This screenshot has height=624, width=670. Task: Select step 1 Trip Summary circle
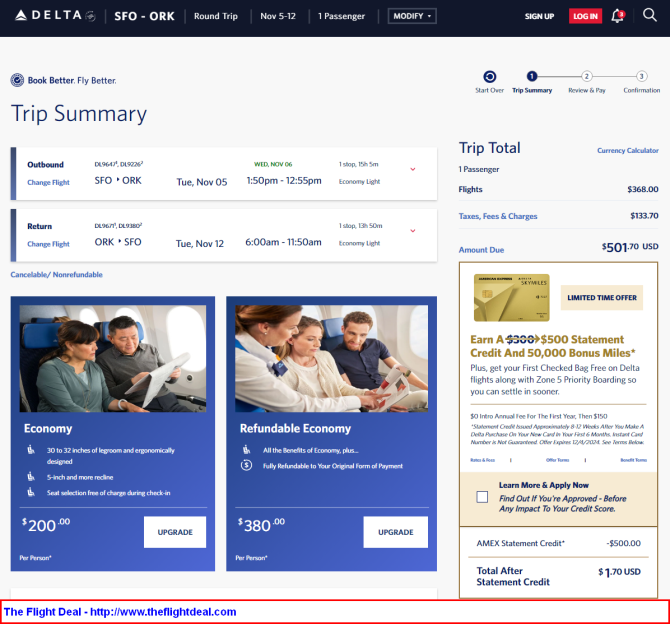click(532, 76)
